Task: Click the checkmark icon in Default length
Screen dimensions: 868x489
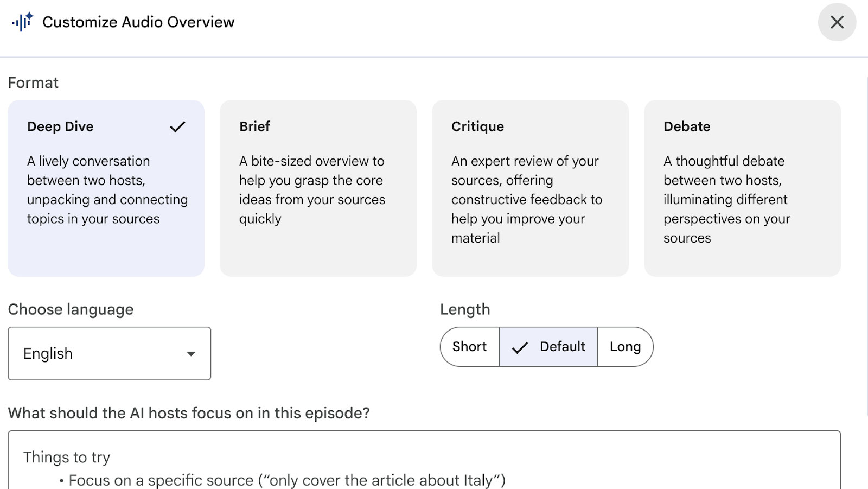Action: (x=520, y=347)
